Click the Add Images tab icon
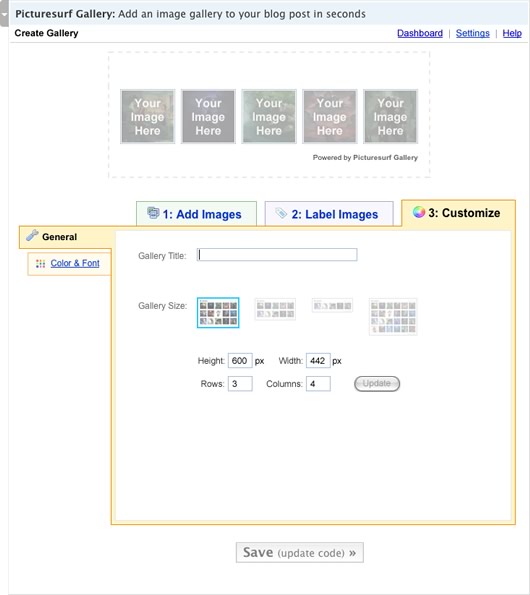The height and width of the screenshot is (595, 530). (153, 213)
